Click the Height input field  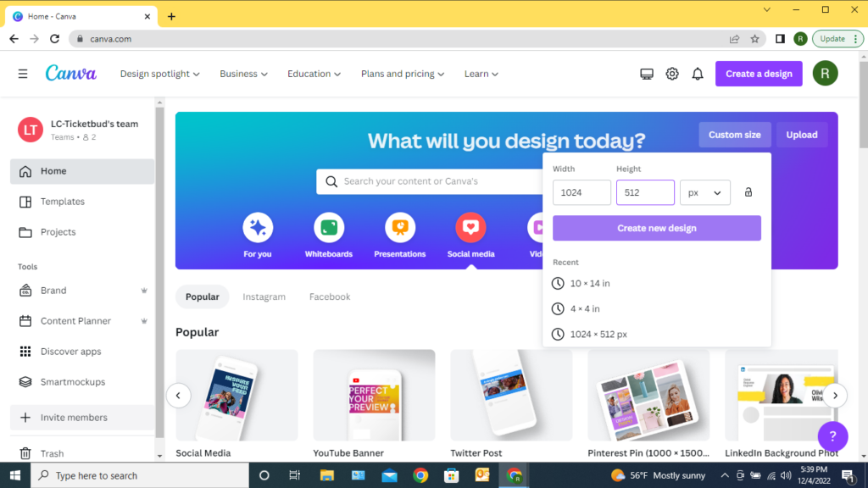[645, 192]
